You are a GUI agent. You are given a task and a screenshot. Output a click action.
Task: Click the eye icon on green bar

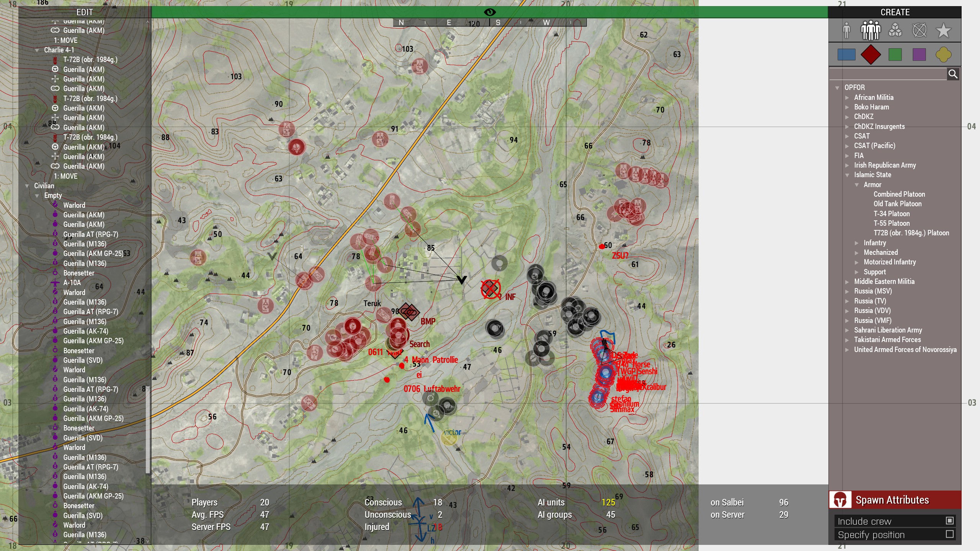[490, 12]
